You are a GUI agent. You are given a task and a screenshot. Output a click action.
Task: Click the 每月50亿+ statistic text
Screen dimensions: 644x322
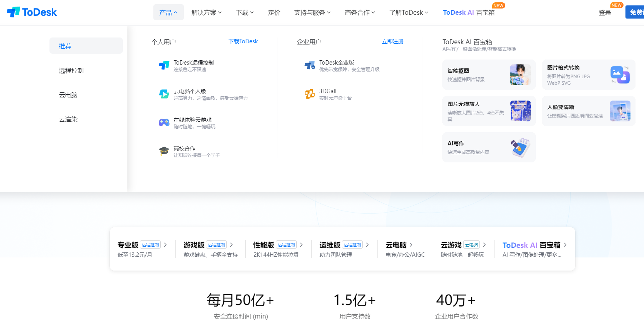point(240,300)
